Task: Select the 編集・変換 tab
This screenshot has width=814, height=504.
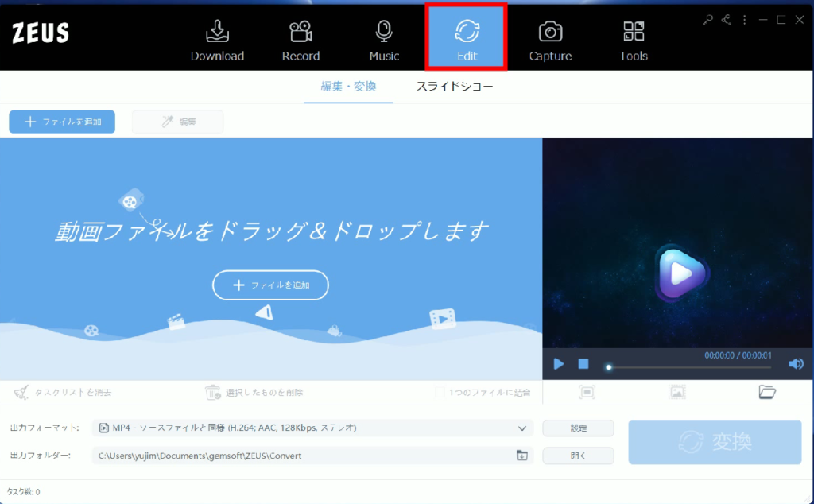Action: point(348,86)
